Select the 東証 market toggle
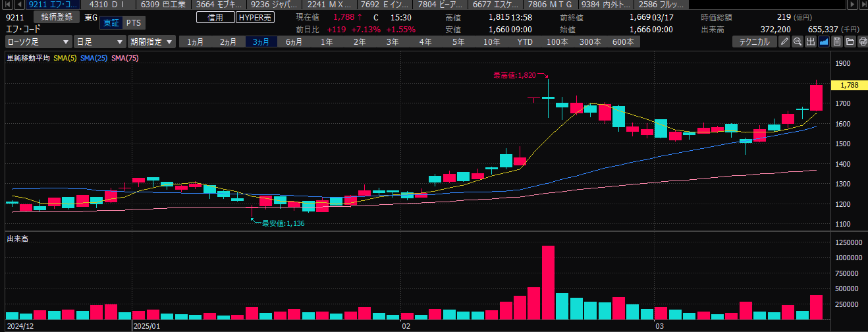The height and width of the screenshot is (332, 868). click(111, 22)
